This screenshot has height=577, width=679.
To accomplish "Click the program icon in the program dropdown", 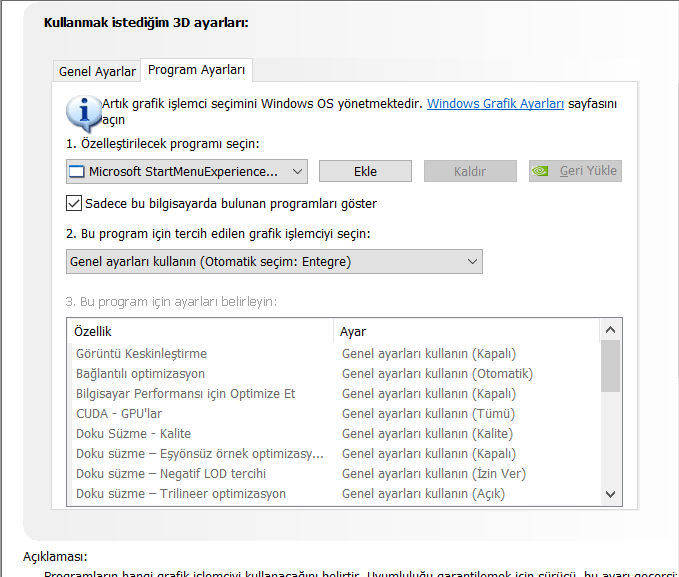I will point(76,172).
